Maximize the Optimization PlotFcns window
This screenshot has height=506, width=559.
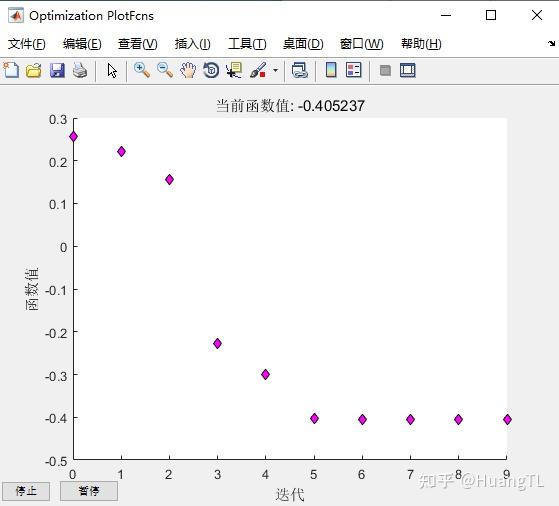[491, 15]
